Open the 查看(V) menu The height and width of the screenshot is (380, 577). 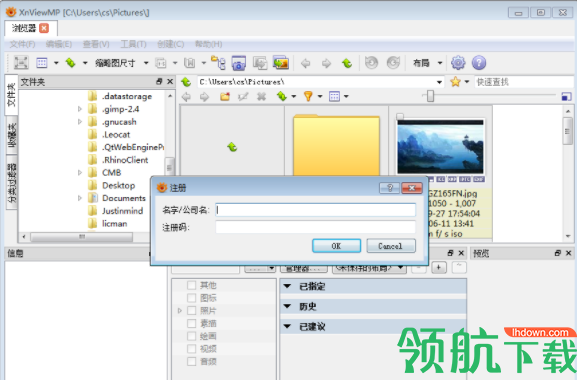tap(96, 45)
